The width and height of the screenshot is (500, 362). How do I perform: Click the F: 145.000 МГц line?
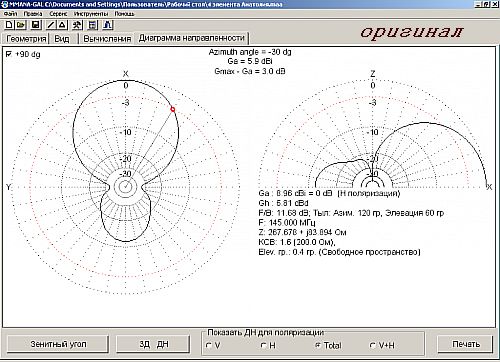[287, 222]
